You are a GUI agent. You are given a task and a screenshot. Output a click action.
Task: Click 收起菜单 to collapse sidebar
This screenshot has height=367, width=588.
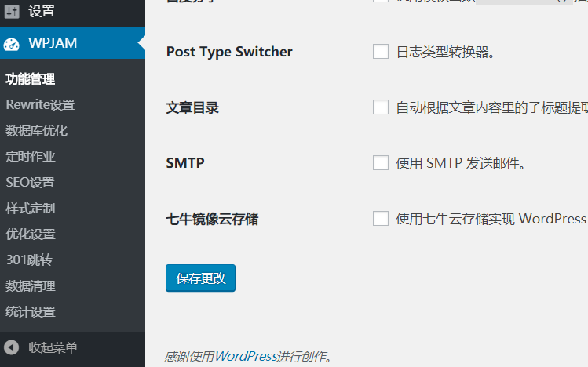[x=53, y=347]
